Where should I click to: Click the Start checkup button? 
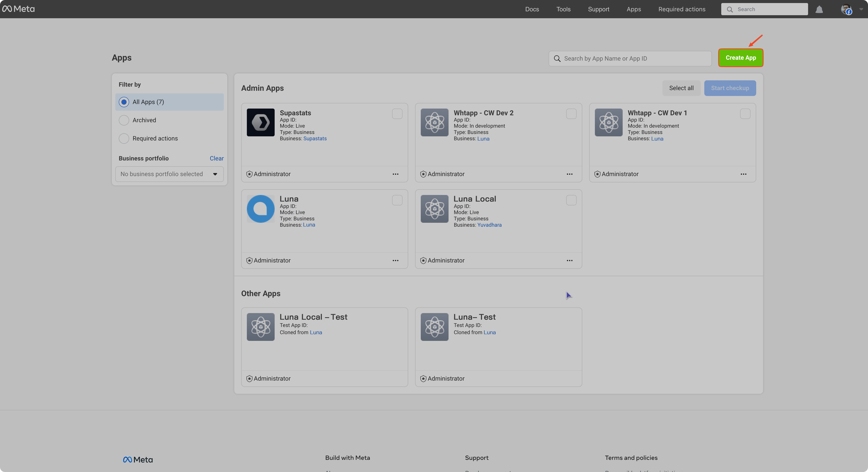(730, 88)
